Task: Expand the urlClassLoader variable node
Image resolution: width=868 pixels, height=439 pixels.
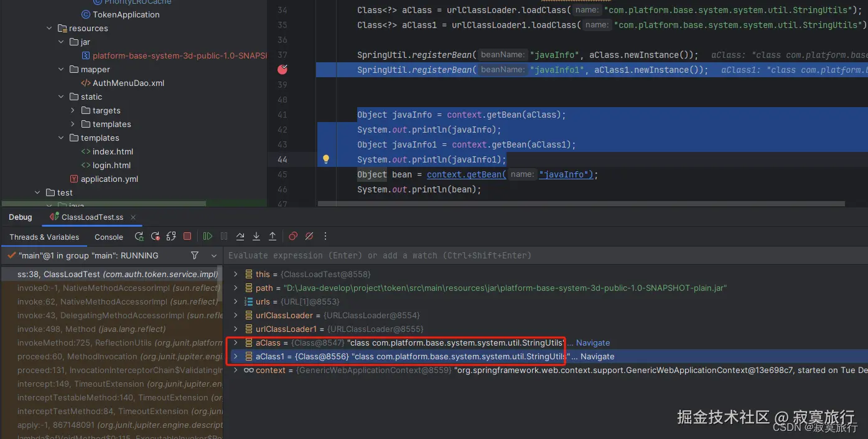Action: pos(235,315)
